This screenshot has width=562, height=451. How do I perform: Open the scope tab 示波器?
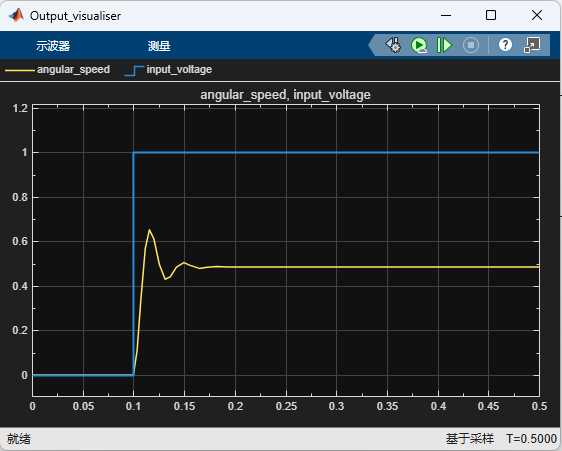(x=53, y=46)
